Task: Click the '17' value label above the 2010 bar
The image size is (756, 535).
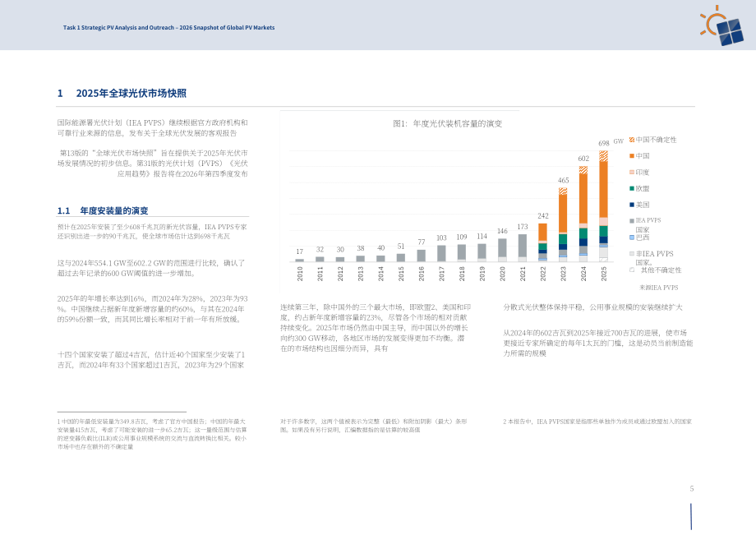Action: tap(299, 251)
